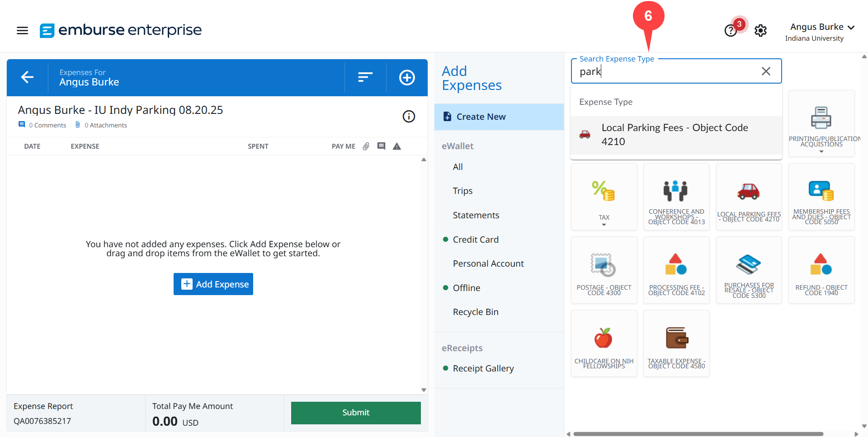Select the Conference and Workshops expense tile
Image resolution: width=868 pixels, height=437 pixels.
click(676, 197)
